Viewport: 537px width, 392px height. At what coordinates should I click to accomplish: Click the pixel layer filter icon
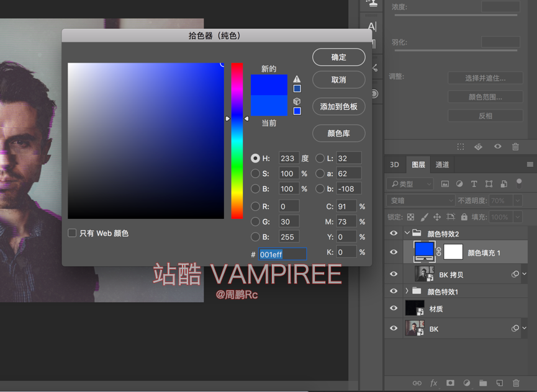click(445, 184)
